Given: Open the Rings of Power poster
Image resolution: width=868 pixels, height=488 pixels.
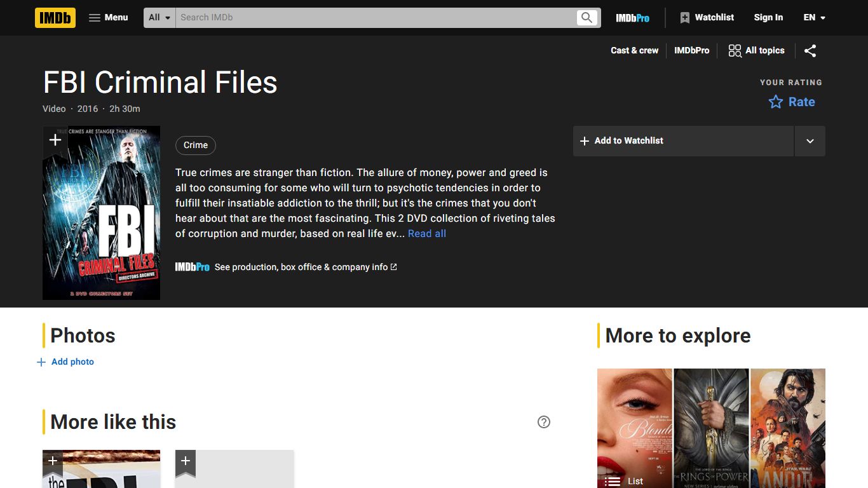Looking at the screenshot, I should pyautogui.click(x=711, y=428).
